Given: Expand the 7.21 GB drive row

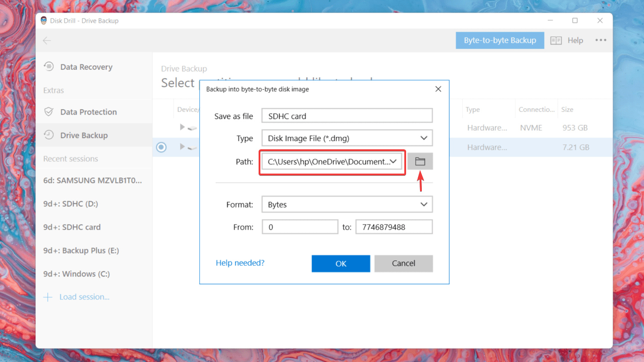Looking at the screenshot, I should pyautogui.click(x=182, y=147).
